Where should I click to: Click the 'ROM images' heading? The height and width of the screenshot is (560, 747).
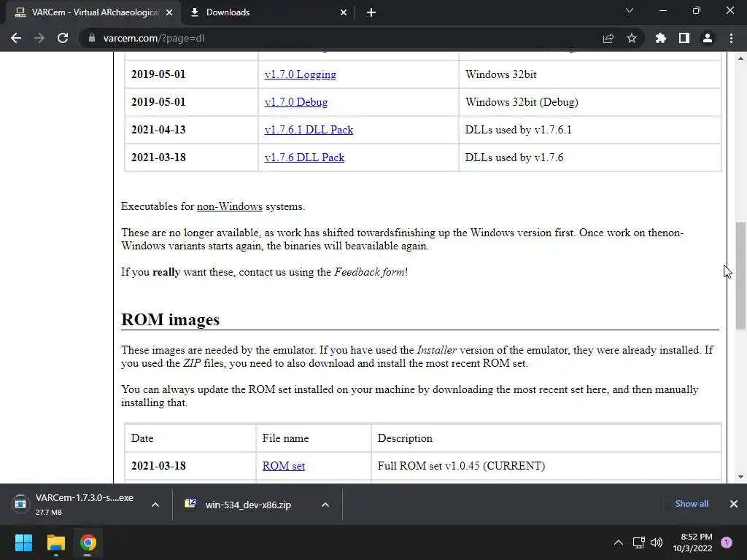[x=170, y=319]
